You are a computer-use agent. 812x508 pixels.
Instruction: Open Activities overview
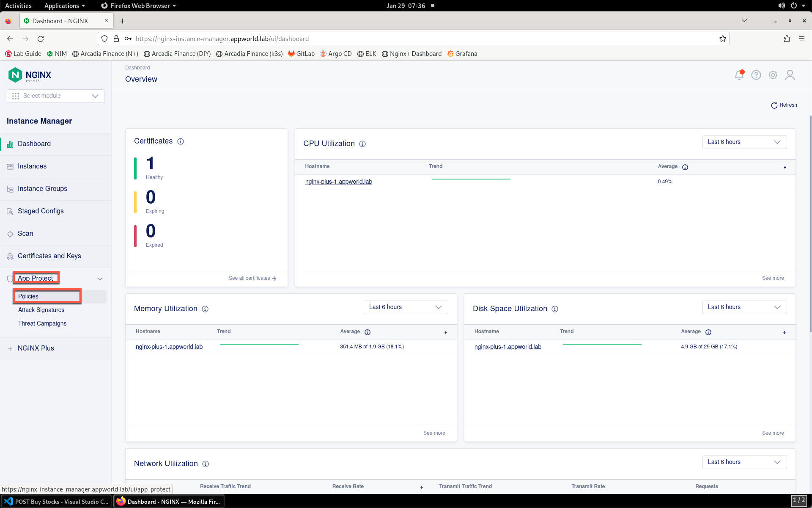(18, 6)
